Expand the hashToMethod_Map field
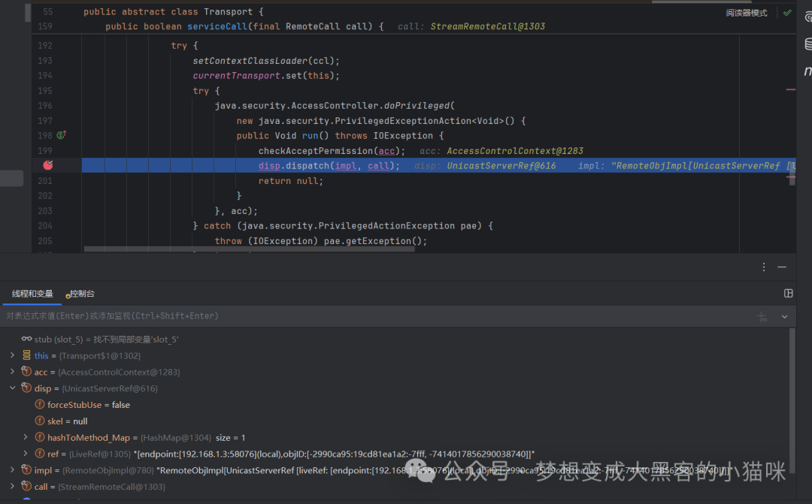 [x=26, y=437]
